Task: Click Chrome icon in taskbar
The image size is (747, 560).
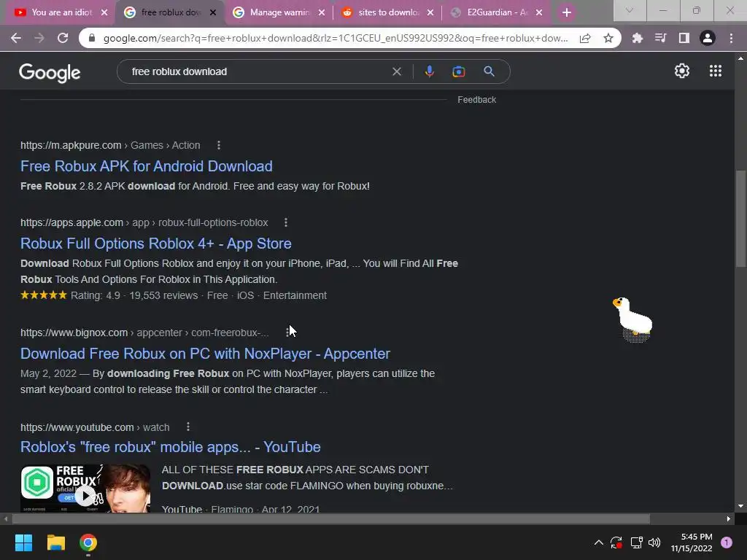Action: (x=88, y=542)
